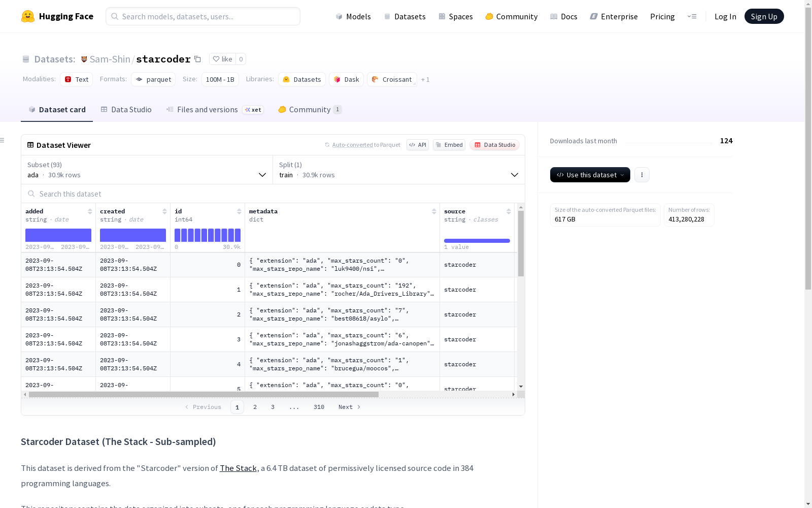This screenshot has width=812, height=508.
Task: Click the Hugging Face logo icon
Action: point(28,16)
